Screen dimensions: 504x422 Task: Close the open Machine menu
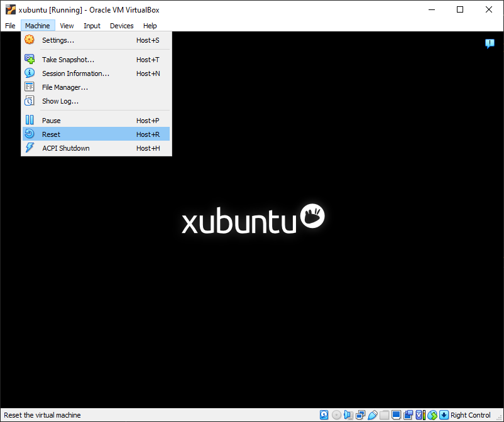pos(38,26)
